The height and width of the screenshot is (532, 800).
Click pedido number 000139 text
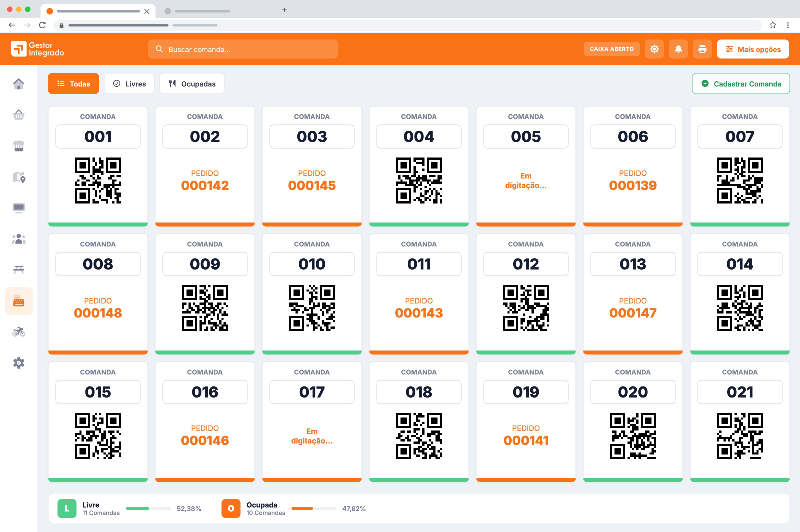click(x=633, y=185)
